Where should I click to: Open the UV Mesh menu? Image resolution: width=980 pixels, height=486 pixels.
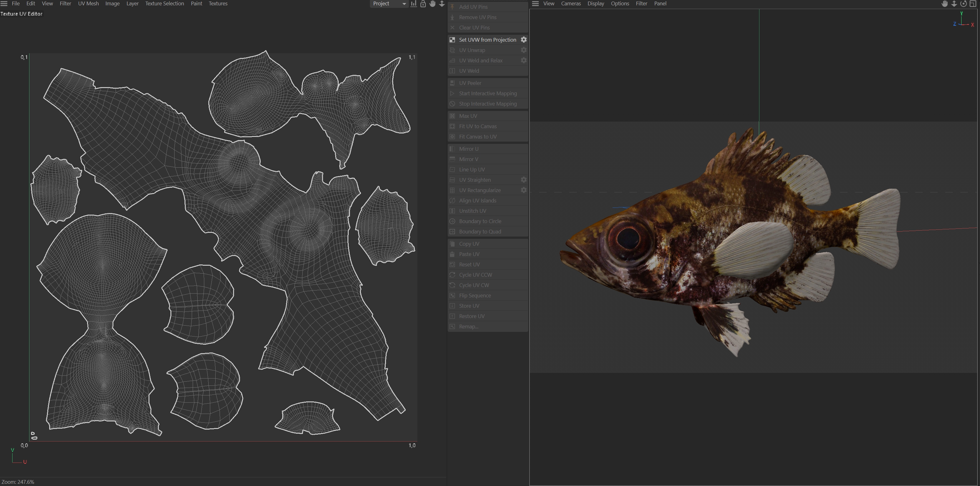point(88,3)
